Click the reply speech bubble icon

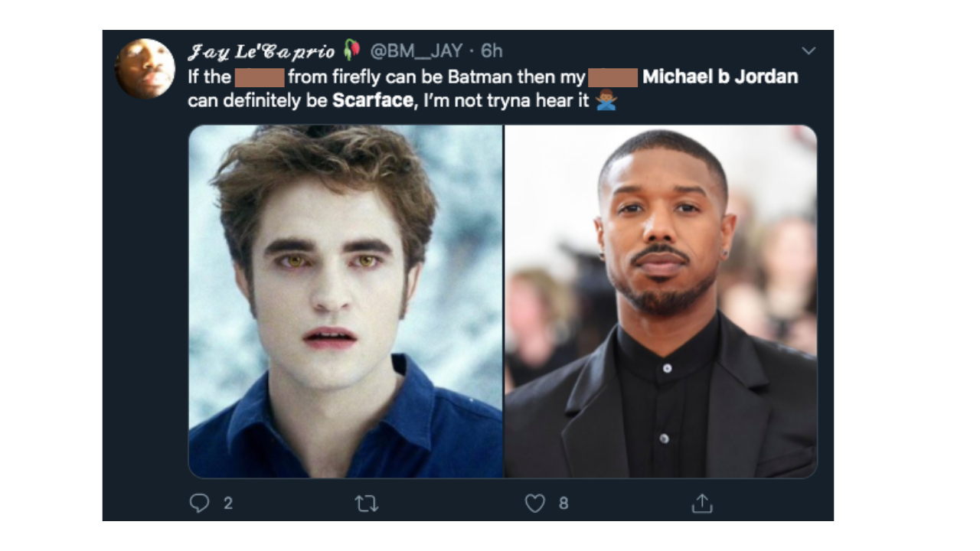click(199, 503)
